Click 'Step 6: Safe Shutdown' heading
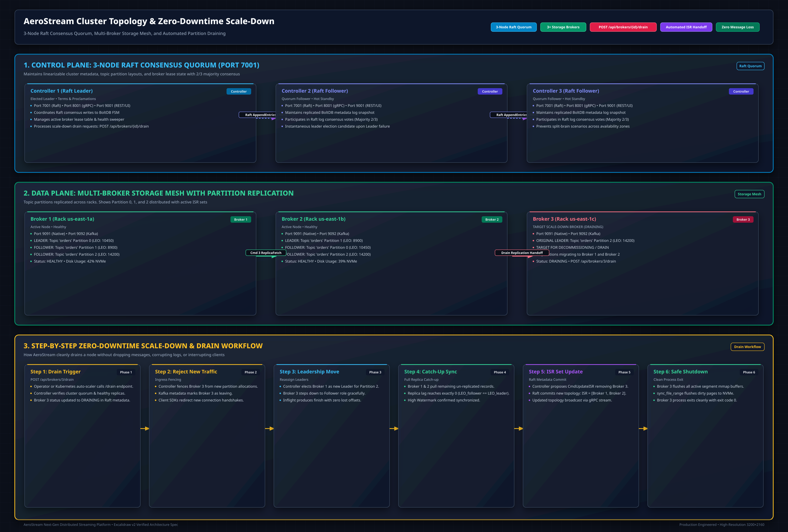Image resolution: width=788 pixels, height=532 pixels. coord(680,372)
